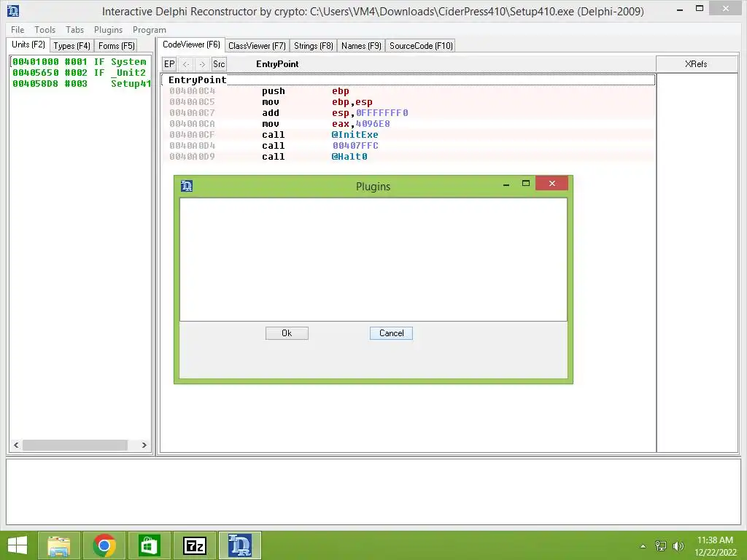Click the forward navigation arrow button
Image resolution: width=747 pixels, height=560 pixels.
pyautogui.click(x=203, y=64)
